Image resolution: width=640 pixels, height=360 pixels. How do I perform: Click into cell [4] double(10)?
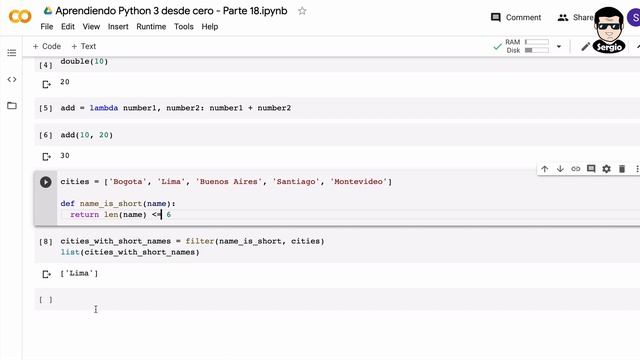click(84, 62)
